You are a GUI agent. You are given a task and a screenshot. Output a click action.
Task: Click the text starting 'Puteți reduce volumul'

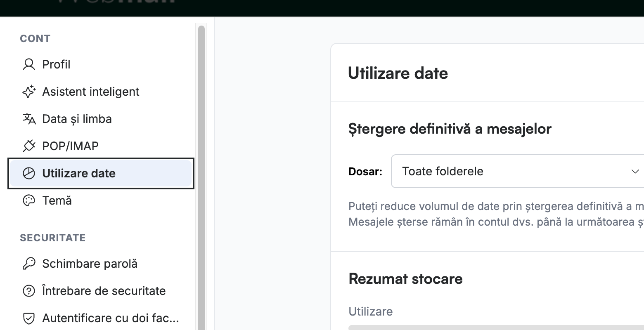point(496,206)
